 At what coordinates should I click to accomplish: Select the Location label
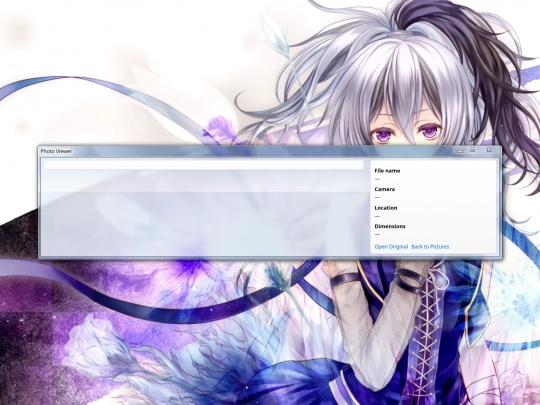386,208
